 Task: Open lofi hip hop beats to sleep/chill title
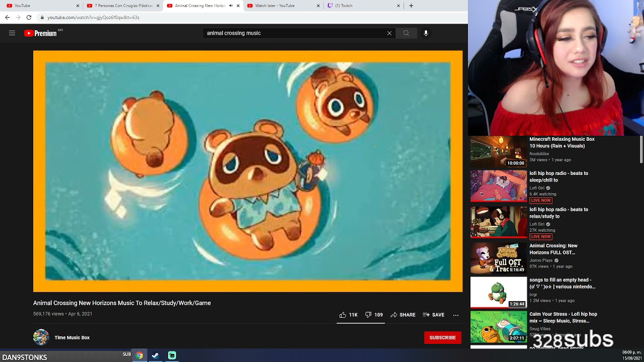click(559, 176)
